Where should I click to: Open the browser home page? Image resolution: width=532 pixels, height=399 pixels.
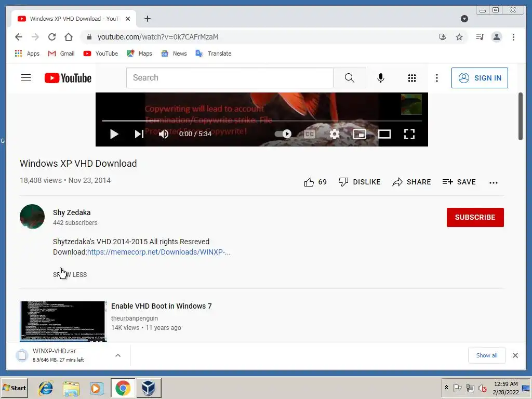pos(69,37)
